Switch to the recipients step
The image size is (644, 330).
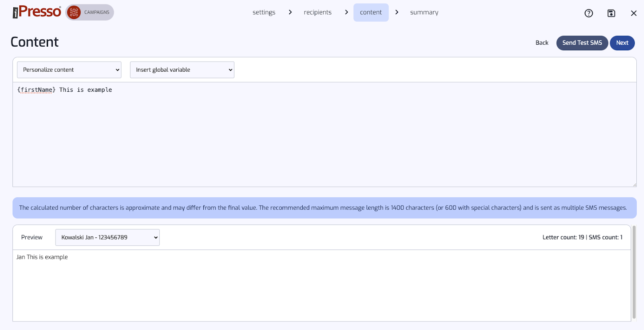(318, 12)
